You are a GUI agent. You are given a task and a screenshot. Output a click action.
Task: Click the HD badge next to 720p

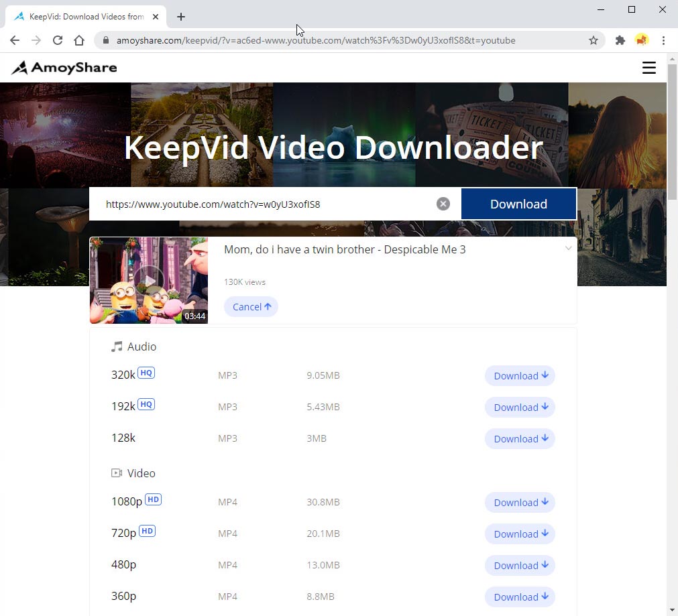[x=147, y=531]
